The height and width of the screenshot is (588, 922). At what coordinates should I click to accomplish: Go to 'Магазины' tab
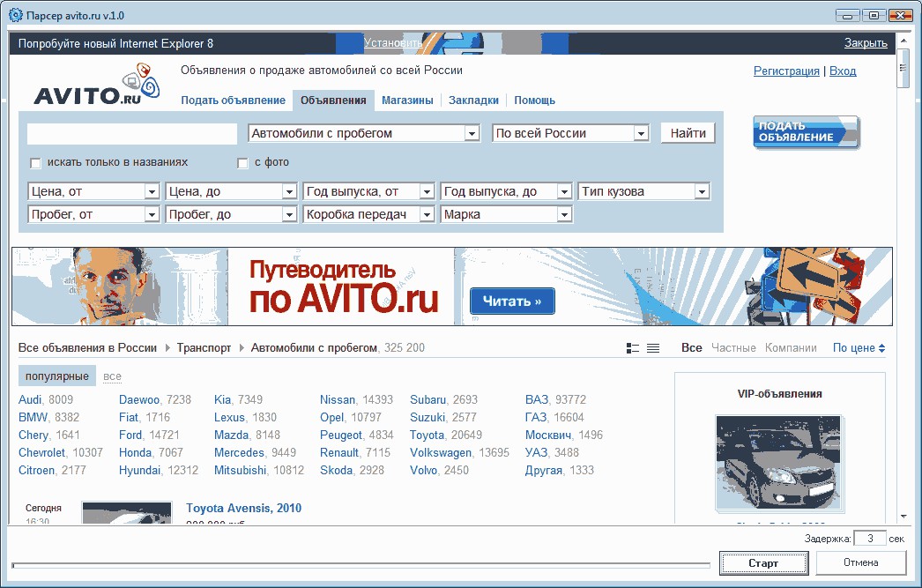[x=407, y=100]
